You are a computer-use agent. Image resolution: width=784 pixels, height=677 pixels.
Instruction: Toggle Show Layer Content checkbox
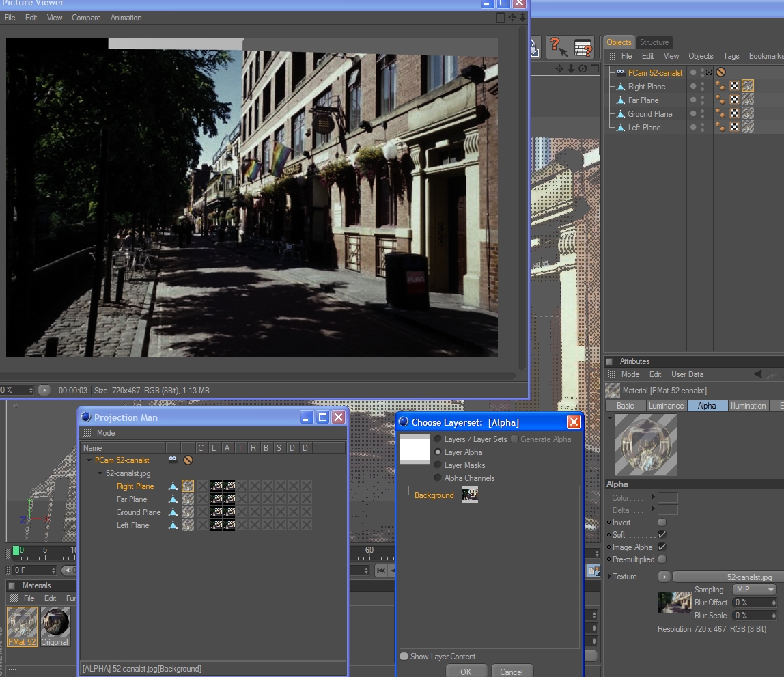pos(404,657)
